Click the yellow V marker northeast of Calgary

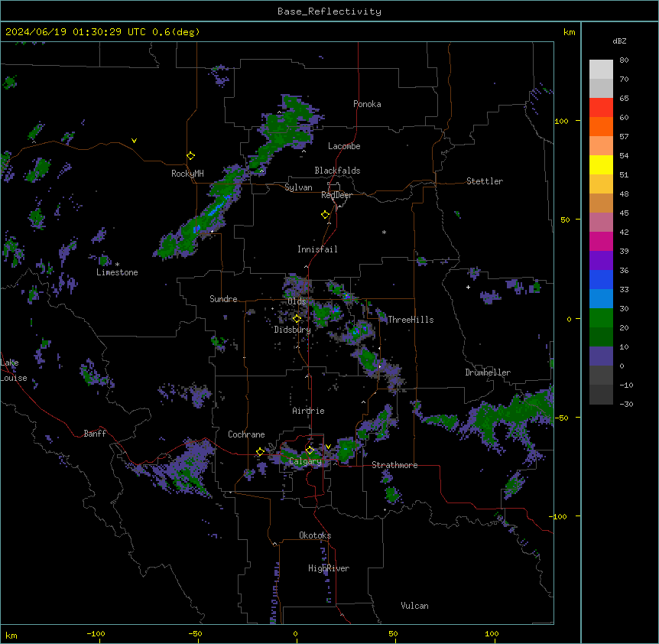tap(328, 447)
